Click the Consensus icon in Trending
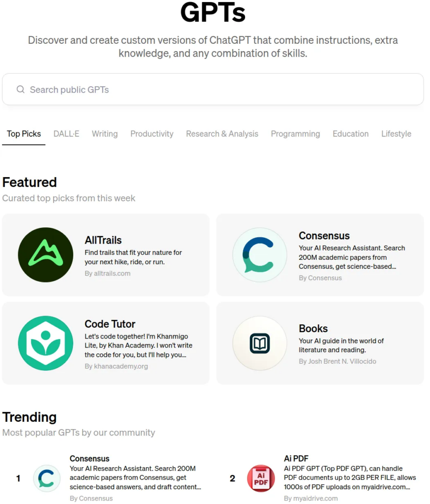 (47, 478)
